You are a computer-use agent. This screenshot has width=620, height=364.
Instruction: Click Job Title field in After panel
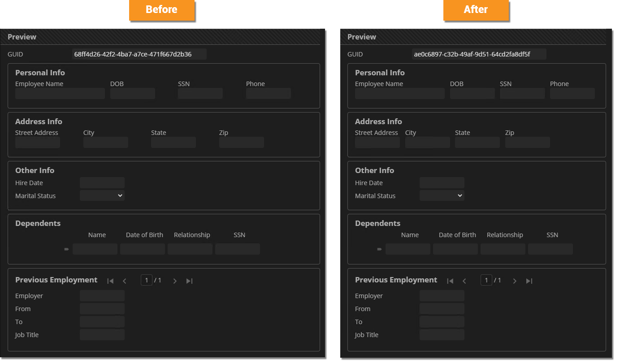coord(442,335)
